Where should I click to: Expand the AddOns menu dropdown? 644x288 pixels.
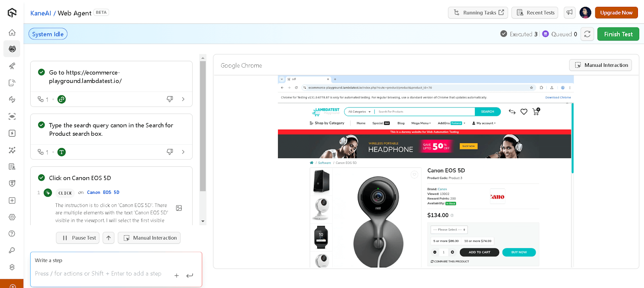coord(451,123)
